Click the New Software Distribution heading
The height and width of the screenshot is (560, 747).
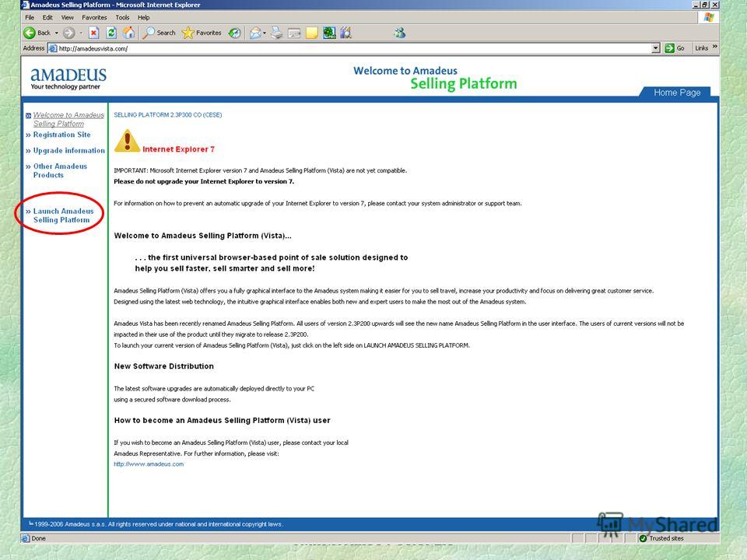click(x=164, y=366)
